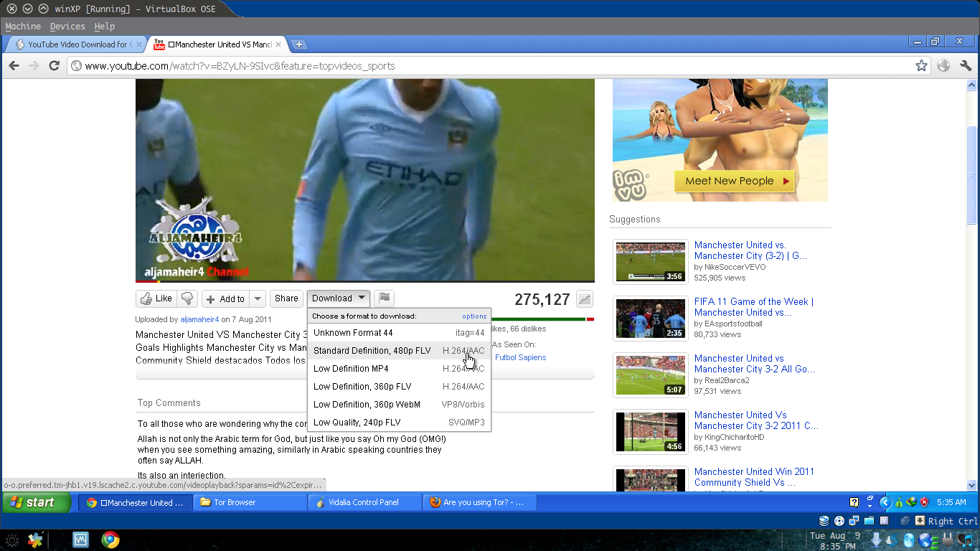Image resolution: width=980 pixels, height=551 pixels.
Task: Open the Windows Start menu
Action: [x=36, y=502]
